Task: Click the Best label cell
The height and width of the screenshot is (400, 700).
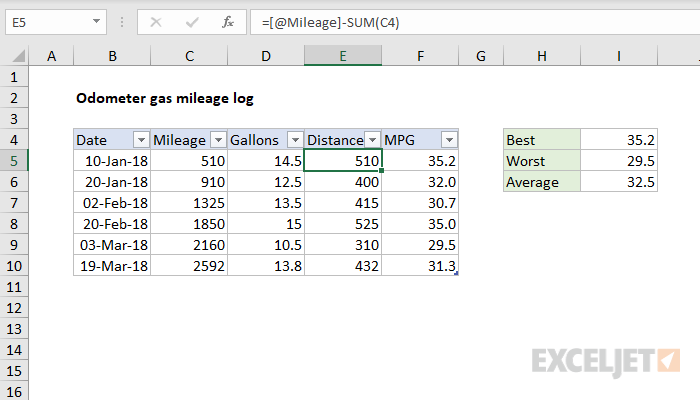Action: (542, 140)
